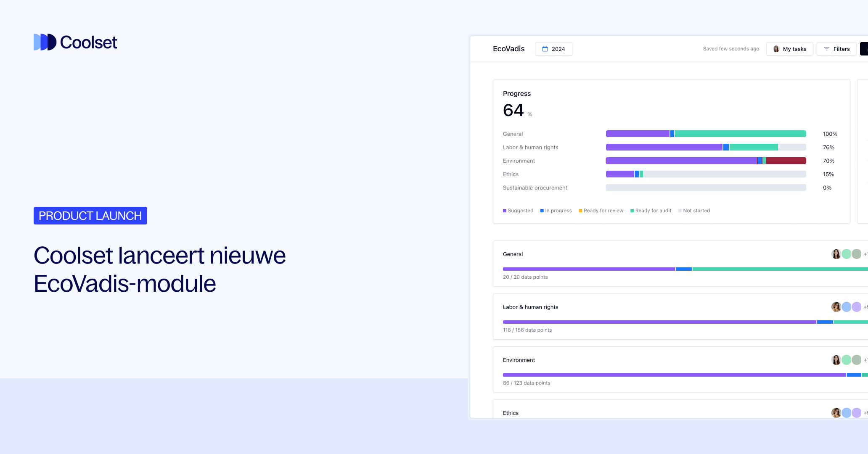Image resolution: width=868 pixels, height=454 pixels.
Task: Open the Environment section card title
Action: (519, 360)
